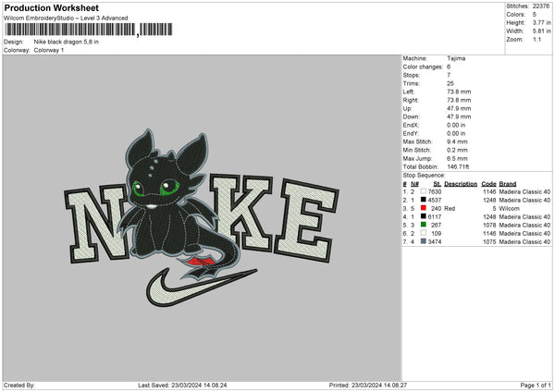Click the 'Stop Sequence:' heading
Screen dimensions: 555x392
click(424, 176)
